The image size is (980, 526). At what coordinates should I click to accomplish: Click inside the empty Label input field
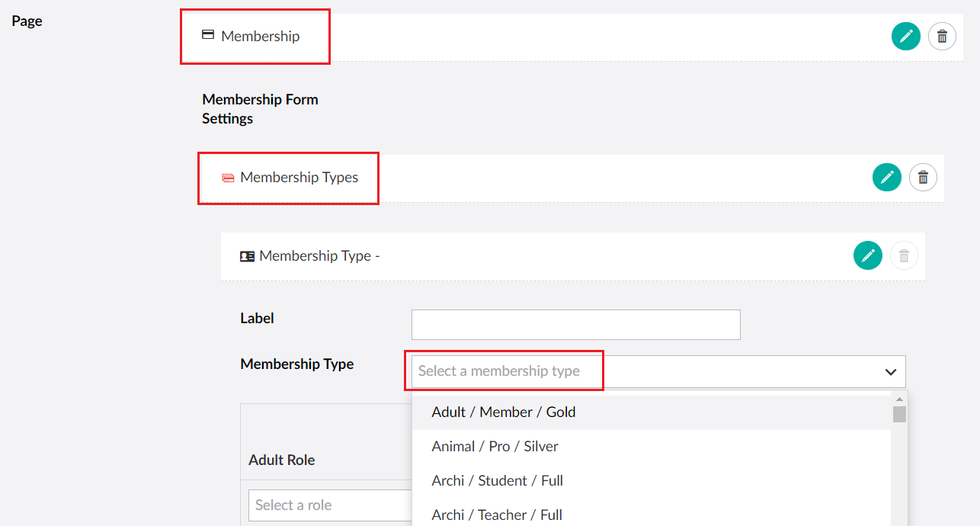coord(575,324)
